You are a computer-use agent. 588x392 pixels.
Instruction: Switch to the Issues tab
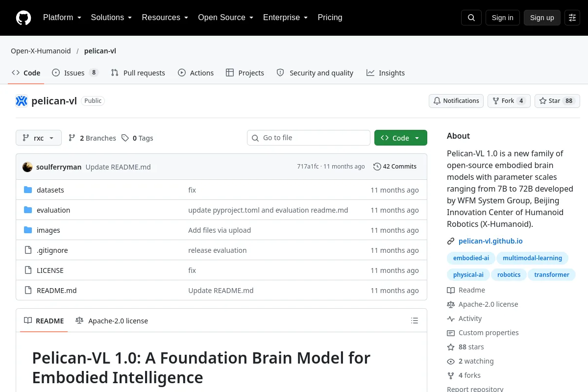pyautogui.click(x=75, y=73)
